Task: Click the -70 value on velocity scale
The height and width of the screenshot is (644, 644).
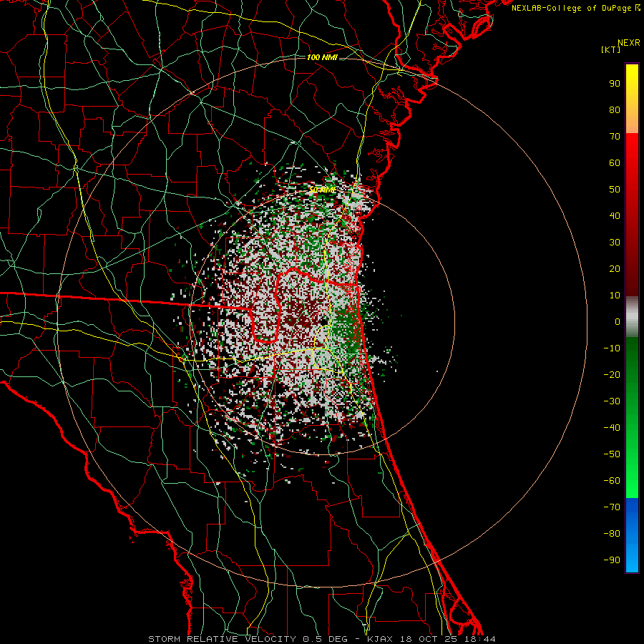Action: [612, 507]
